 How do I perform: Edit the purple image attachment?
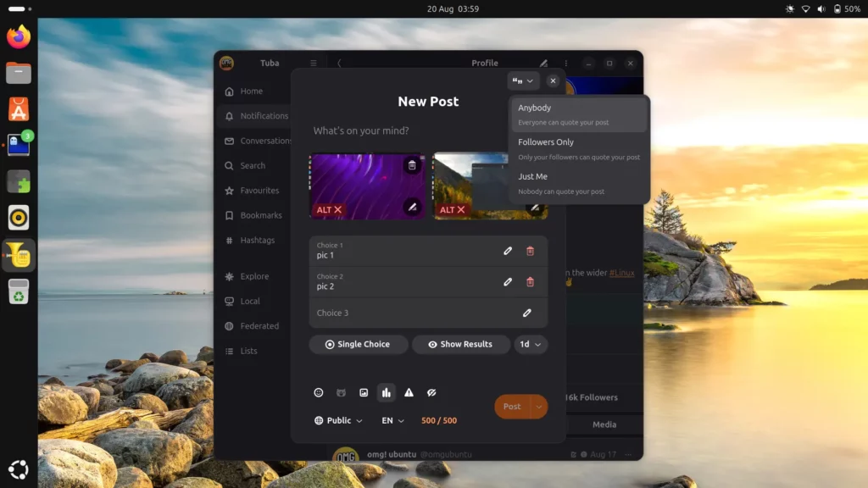tap(412, 207)
